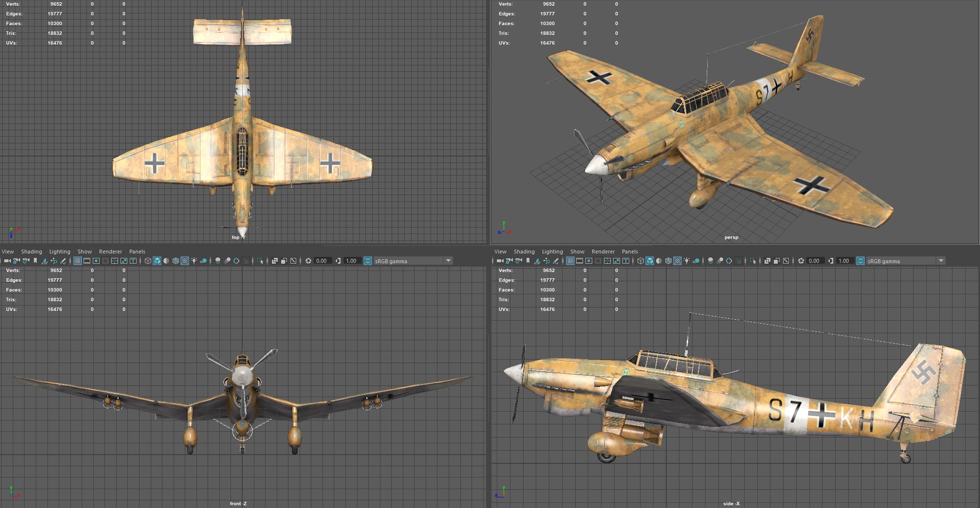980x508 pixels.
Task: Toggle Grid display in side view toolbar
Action: [570, 261]
